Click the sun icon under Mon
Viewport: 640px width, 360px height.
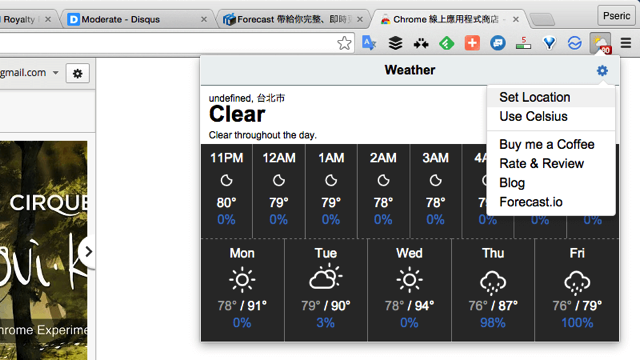click(x=242, y=280)
